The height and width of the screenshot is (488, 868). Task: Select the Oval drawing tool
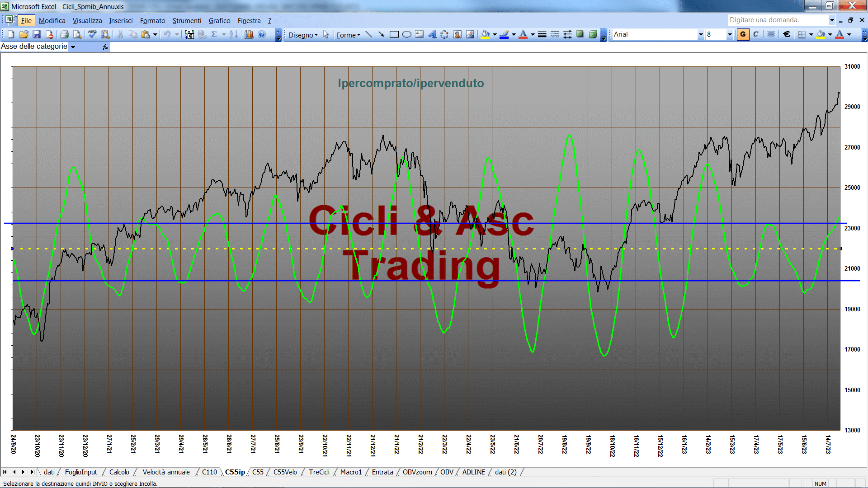click(407, 34)
